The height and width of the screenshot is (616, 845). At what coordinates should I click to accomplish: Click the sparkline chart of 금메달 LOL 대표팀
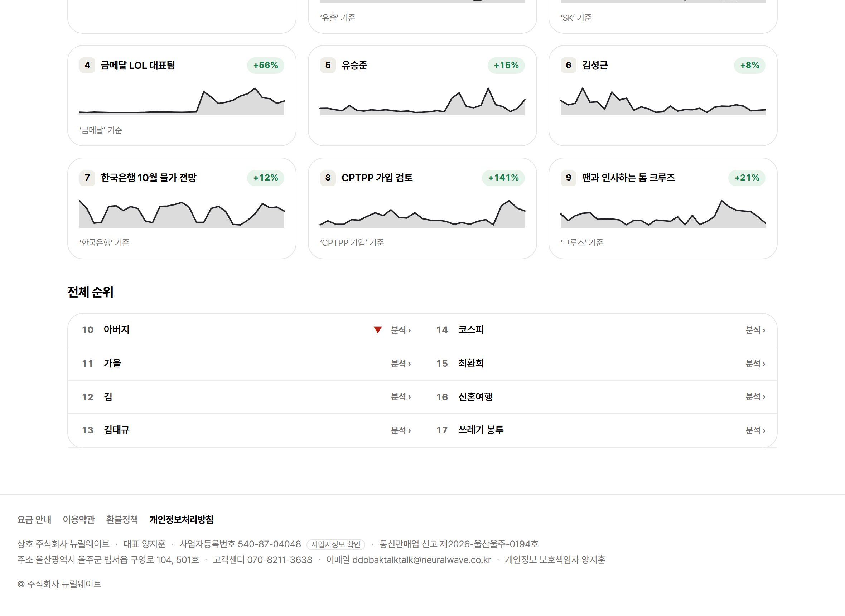tap(182, 101)
